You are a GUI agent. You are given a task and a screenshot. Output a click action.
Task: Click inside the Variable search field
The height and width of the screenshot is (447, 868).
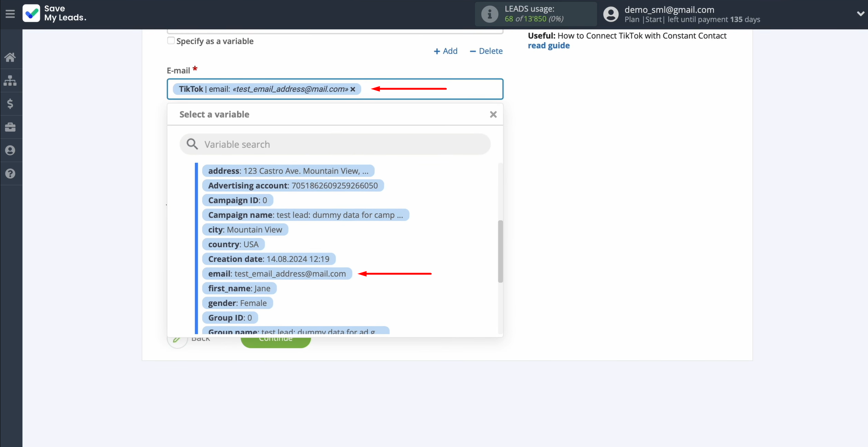pyautogui.click(x=335, y=144)
